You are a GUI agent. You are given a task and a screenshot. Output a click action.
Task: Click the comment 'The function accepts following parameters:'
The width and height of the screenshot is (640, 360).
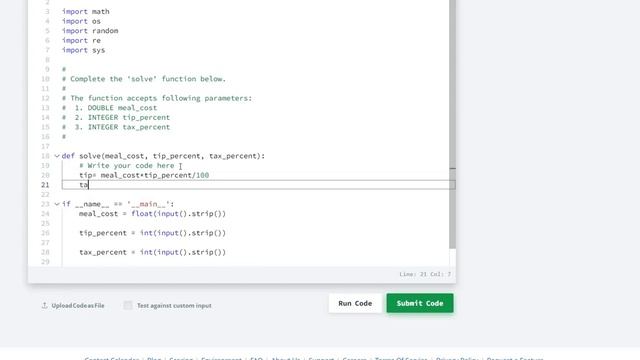point(157,98)
